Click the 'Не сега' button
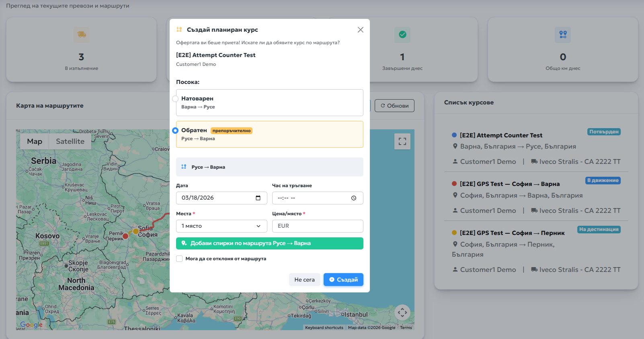 (x=305, y=280)
